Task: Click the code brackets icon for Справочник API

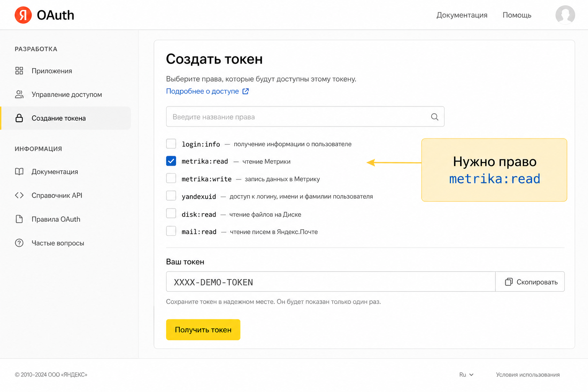Action: pos(19,195)
